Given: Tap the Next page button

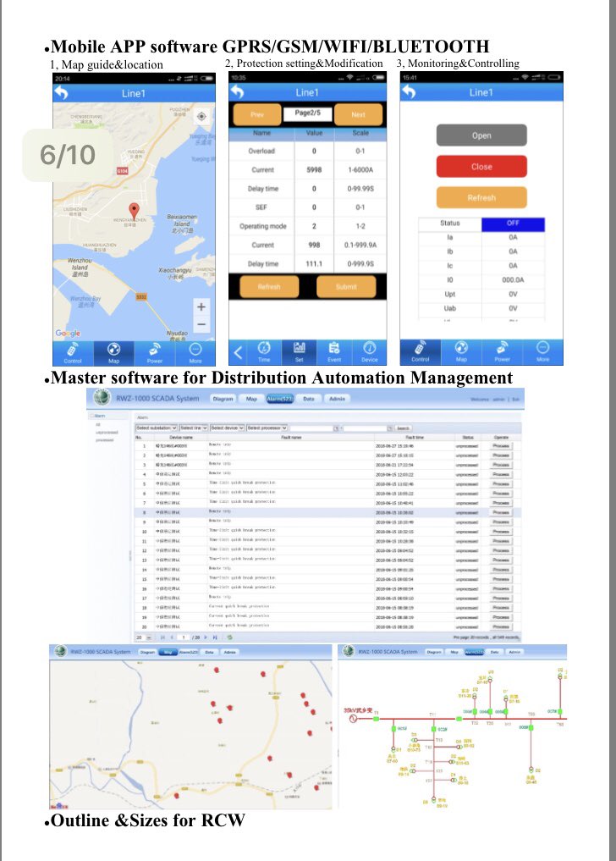Looking at the screenshot, I should click(358, 115).
